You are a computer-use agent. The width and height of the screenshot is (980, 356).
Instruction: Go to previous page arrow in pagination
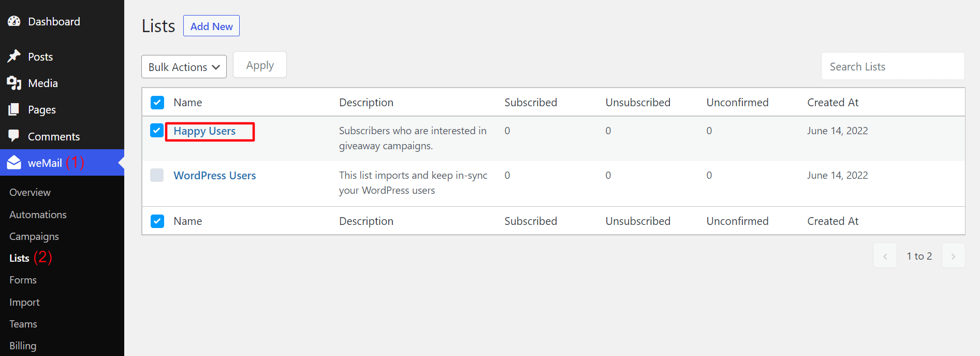(885, 256)
